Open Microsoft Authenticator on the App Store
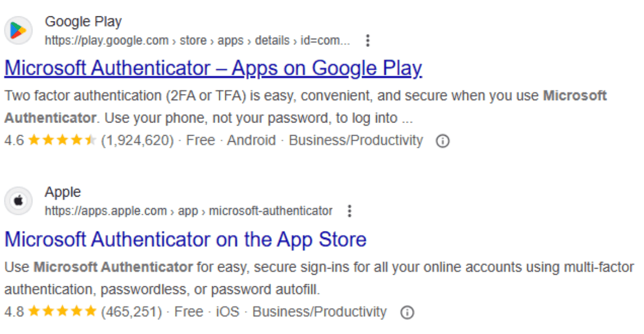The image size is (644, 334). [186, 240]
